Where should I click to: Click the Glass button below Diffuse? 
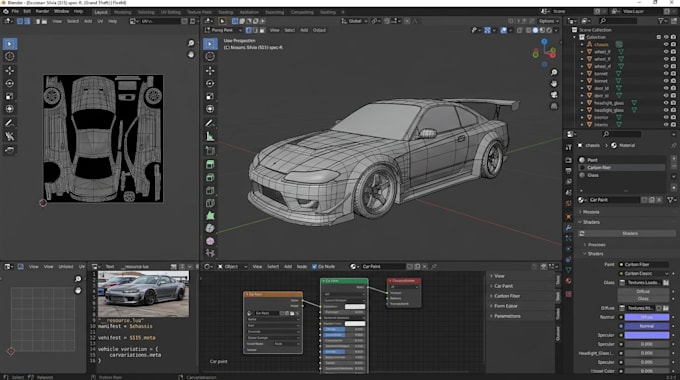pos(643,298)
